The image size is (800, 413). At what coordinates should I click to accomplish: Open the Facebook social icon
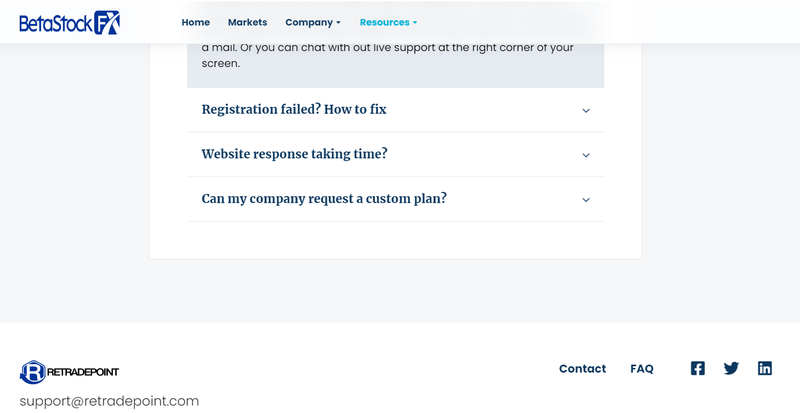pyautogui.click(x=697, y=368)
